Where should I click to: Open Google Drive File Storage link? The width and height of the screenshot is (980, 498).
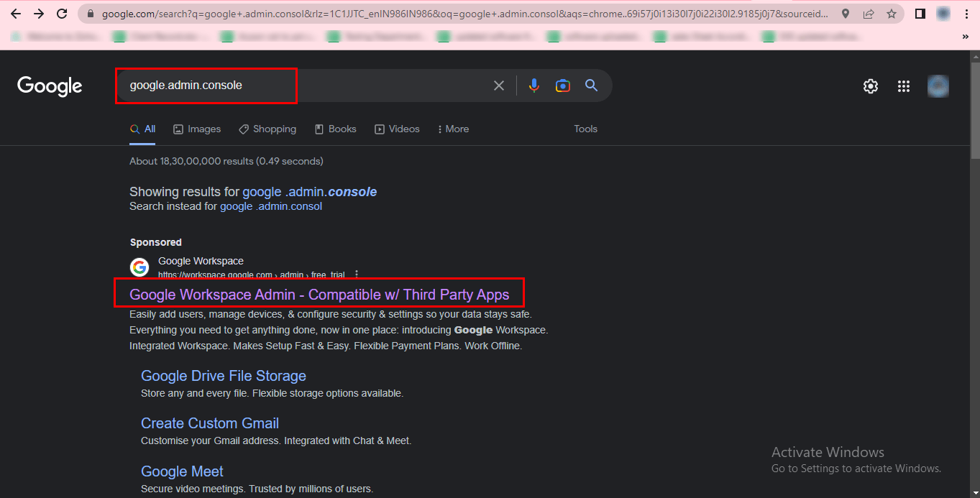tap(224, 376)
